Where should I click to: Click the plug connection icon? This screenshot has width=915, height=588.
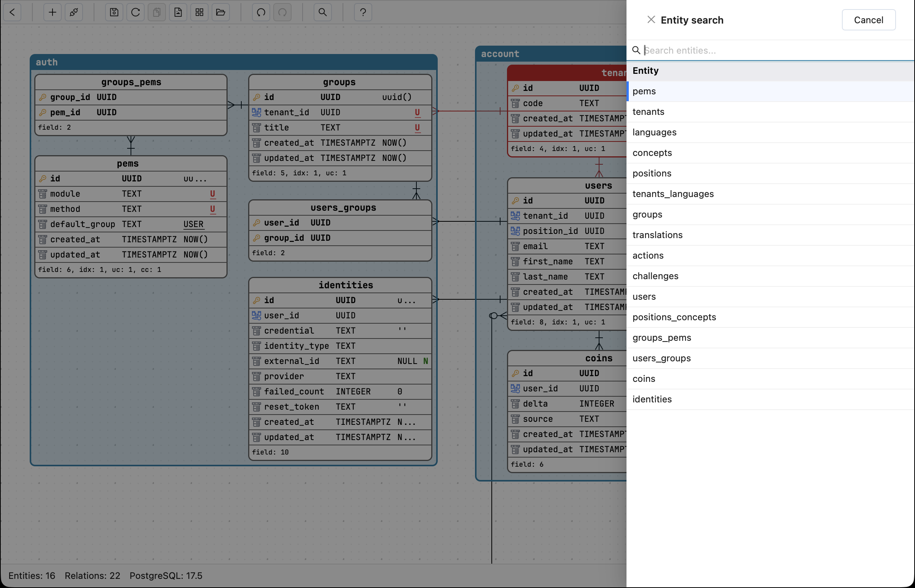click(74, 12)
